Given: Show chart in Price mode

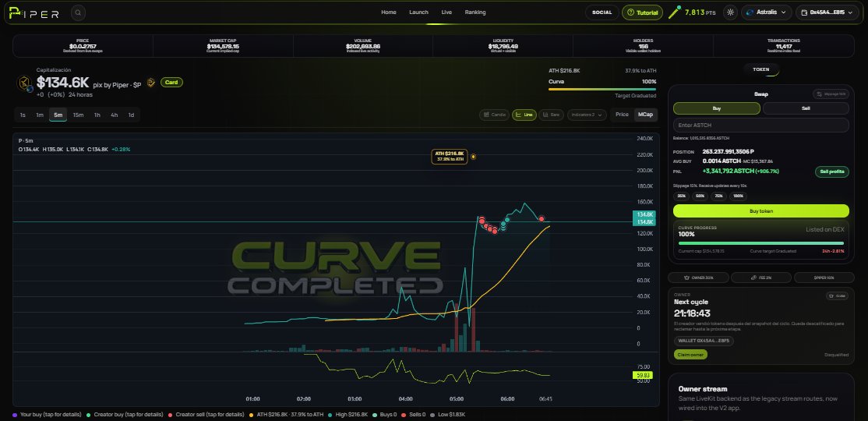Looking at the screenshot, I should [x=623, y=115].
